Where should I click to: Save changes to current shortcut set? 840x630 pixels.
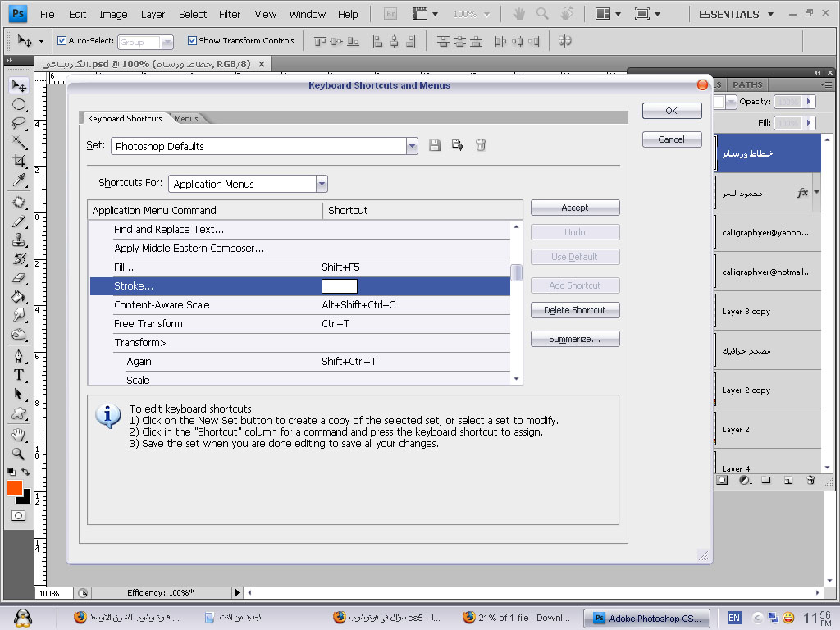pos(435,145)
